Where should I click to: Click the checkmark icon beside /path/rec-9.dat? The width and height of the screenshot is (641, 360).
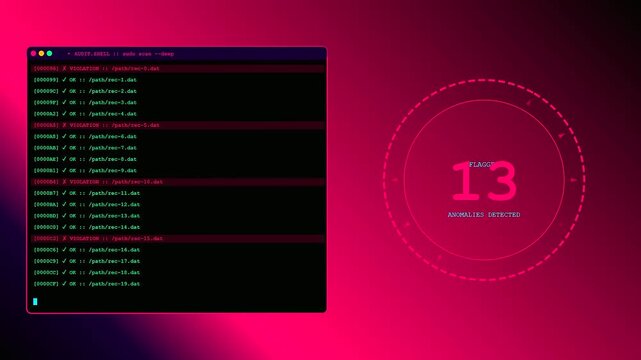click(64, 170)
